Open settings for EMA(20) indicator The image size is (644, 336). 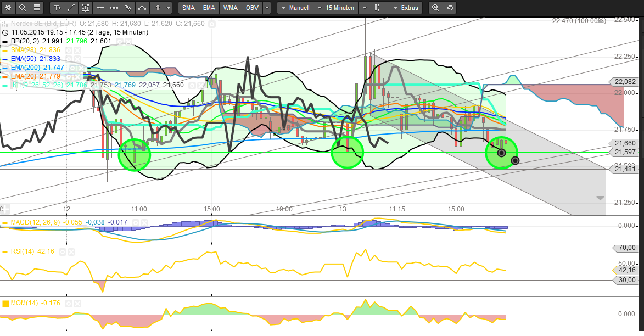[x=69, y=76]
